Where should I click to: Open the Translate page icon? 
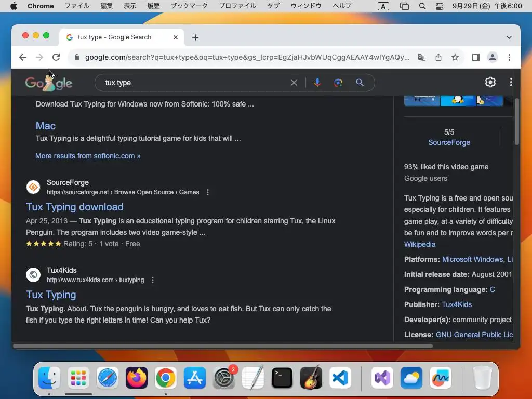(421, 57)
